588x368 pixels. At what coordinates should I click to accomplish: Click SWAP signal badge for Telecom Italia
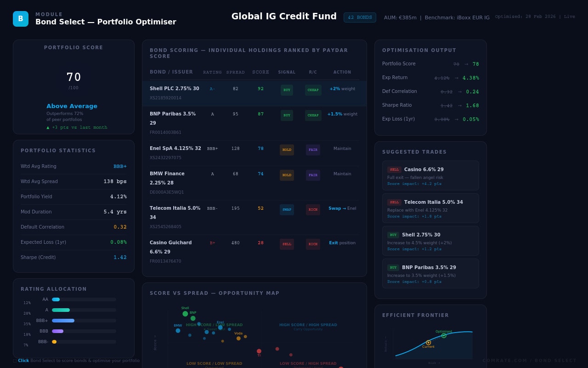click(287, 209)
